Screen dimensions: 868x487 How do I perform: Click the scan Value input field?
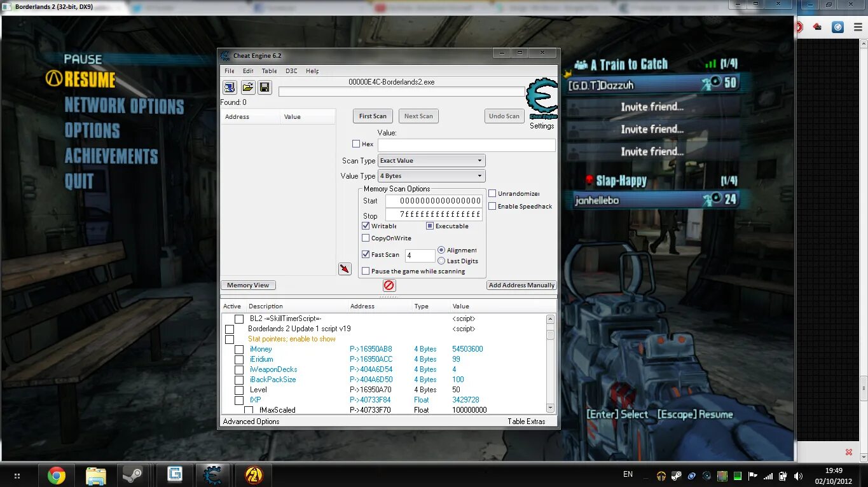pyautogui.click(x=467, y=145)
